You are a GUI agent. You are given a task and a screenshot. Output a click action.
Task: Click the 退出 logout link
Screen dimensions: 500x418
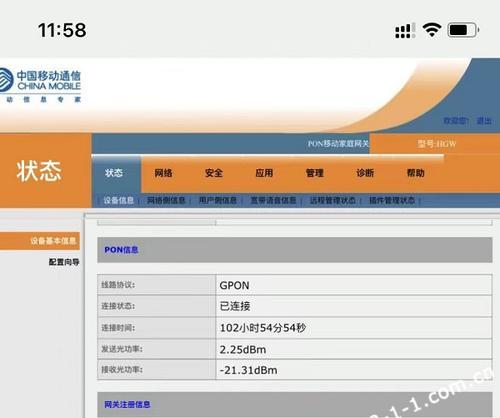tap(484, 121)
